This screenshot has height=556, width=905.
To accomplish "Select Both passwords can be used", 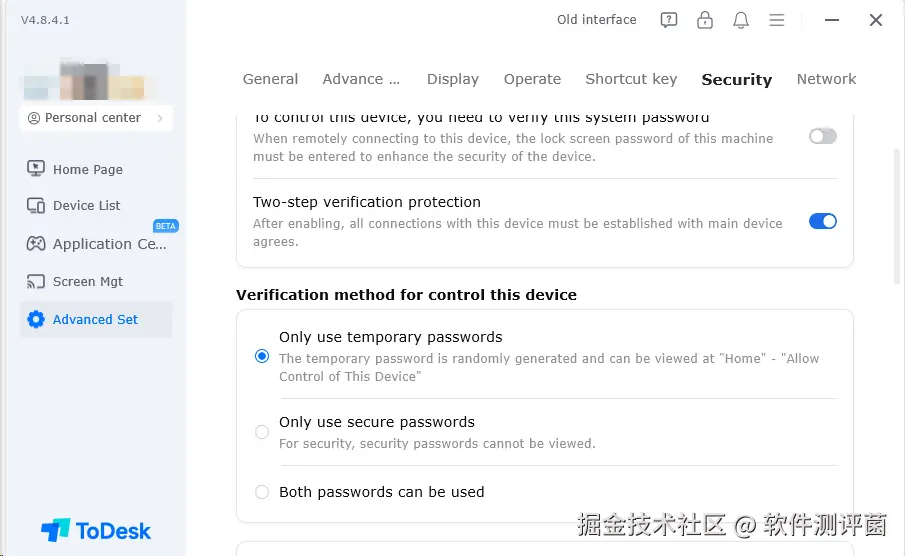I will [x=262, y=492].
